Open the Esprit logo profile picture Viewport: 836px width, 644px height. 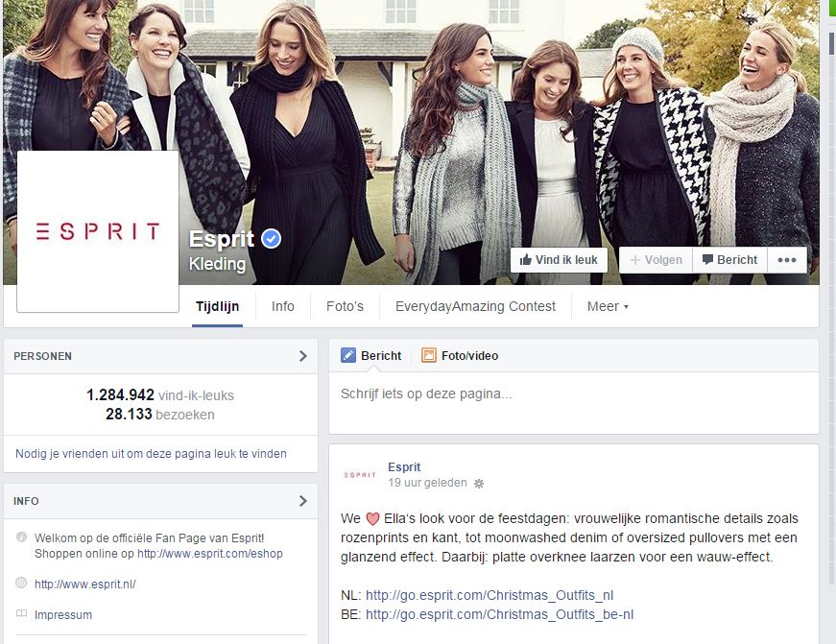98,231
